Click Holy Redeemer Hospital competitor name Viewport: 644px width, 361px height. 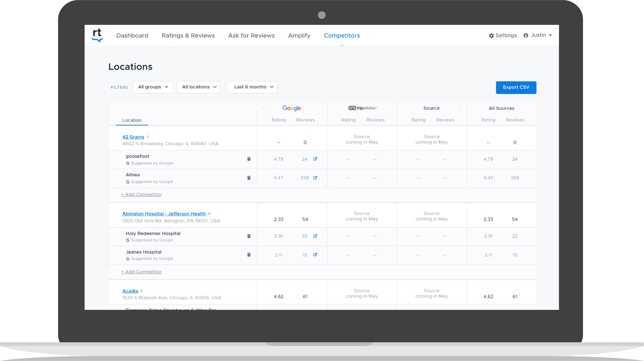point(153,233)
